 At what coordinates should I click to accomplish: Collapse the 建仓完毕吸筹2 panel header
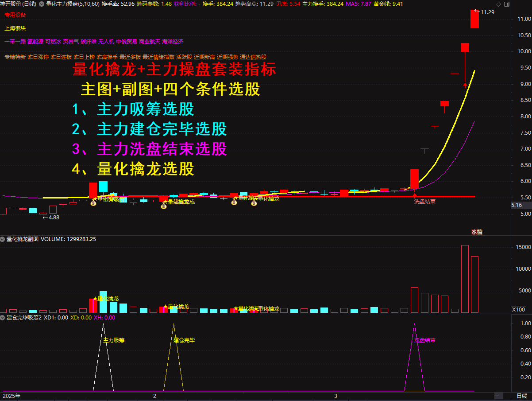click(x=3, y=317)
